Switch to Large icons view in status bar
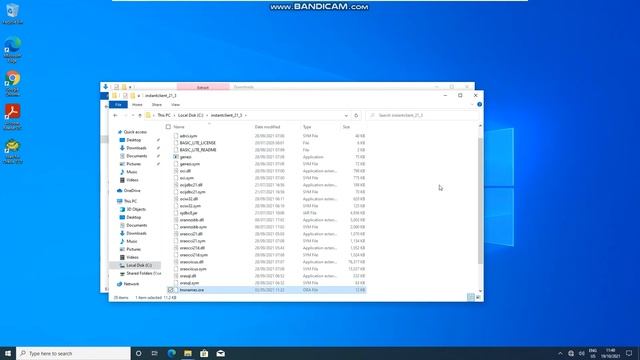This screenshot has height=360, width=640. click(478, 297)
